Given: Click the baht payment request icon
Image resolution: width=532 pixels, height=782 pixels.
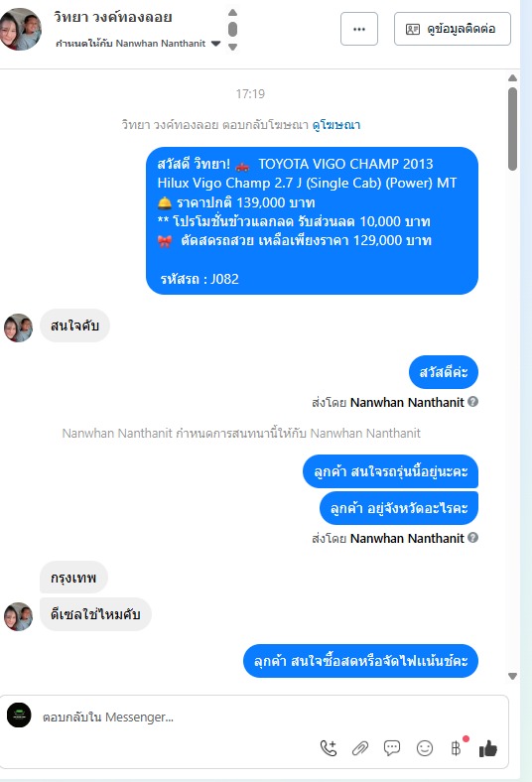Looking at the screenshot, I should pyautogui.click(x=456, y=748).
